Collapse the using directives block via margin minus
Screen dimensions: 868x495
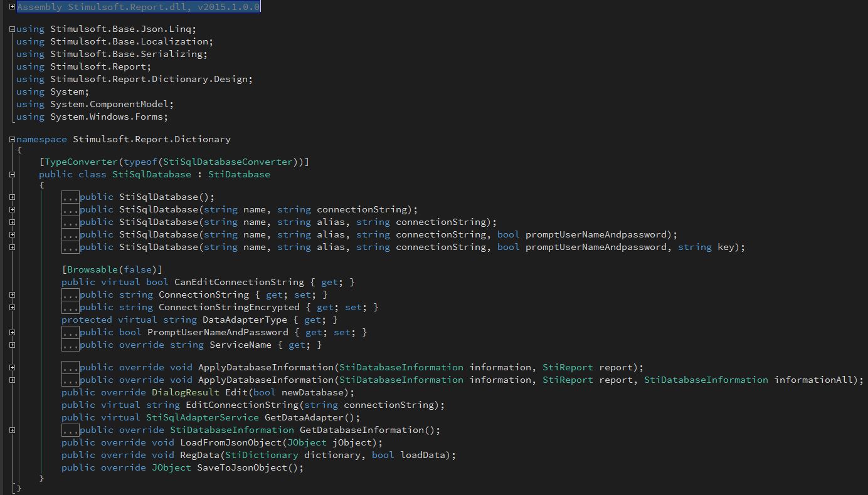click(x=12, y=29)
